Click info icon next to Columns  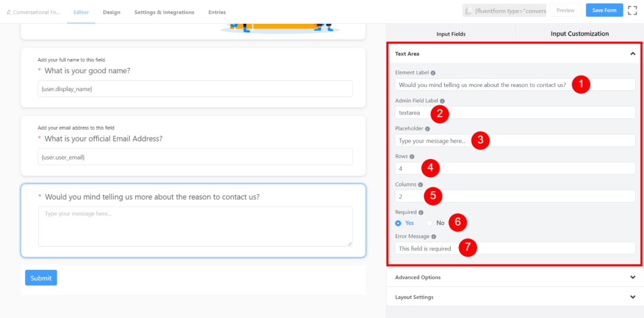(420, 185)
